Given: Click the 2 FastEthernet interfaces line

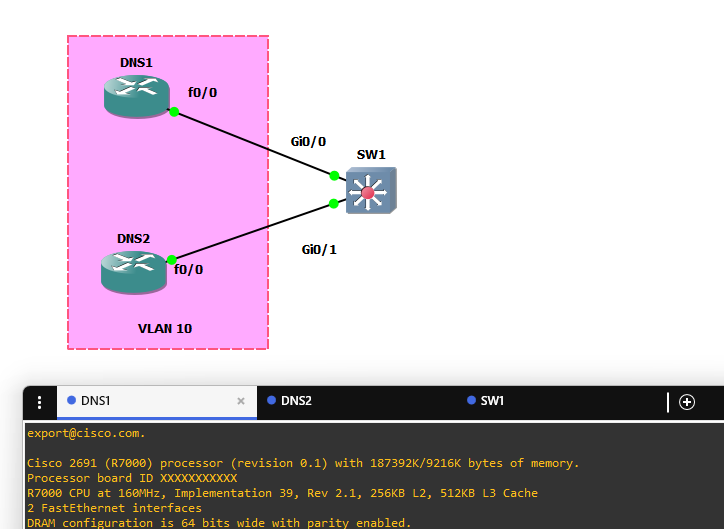Looking at the screenshot, I should (115, 508).
